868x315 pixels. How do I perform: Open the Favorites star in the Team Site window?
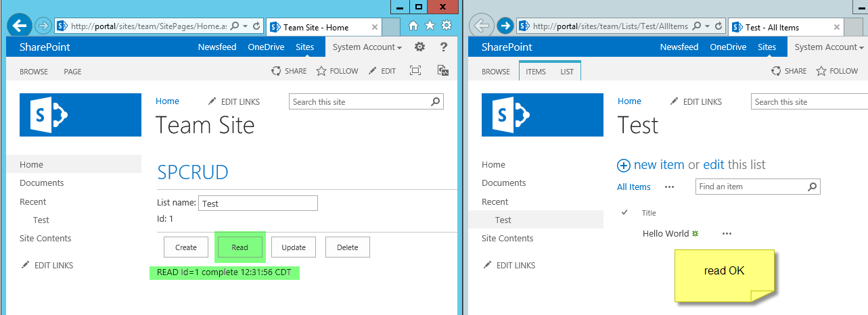[430, 26]
